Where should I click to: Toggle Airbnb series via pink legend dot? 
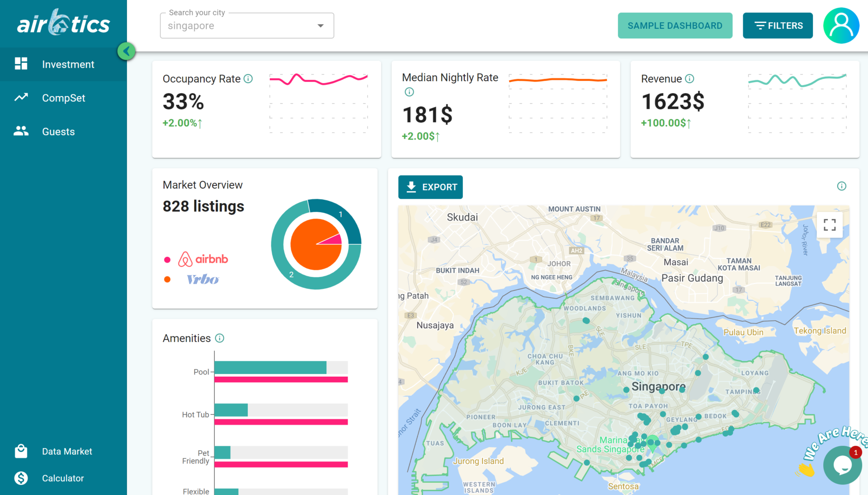167,260
